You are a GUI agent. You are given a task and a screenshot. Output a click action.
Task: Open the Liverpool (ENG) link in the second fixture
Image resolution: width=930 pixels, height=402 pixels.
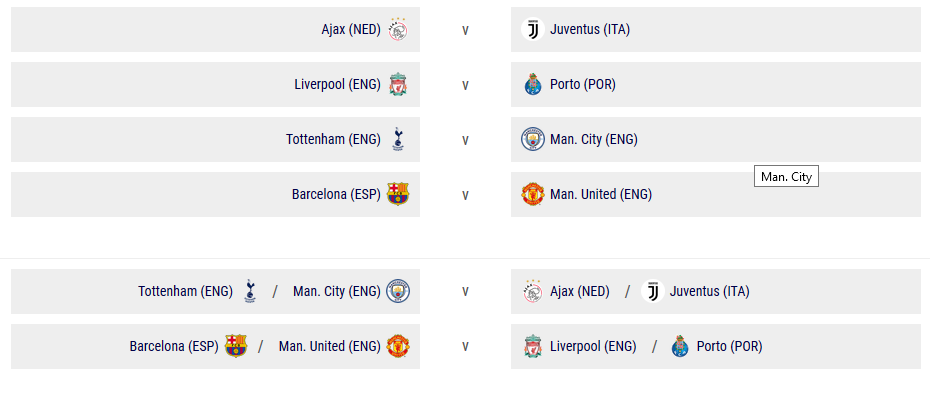pos(337,84)
